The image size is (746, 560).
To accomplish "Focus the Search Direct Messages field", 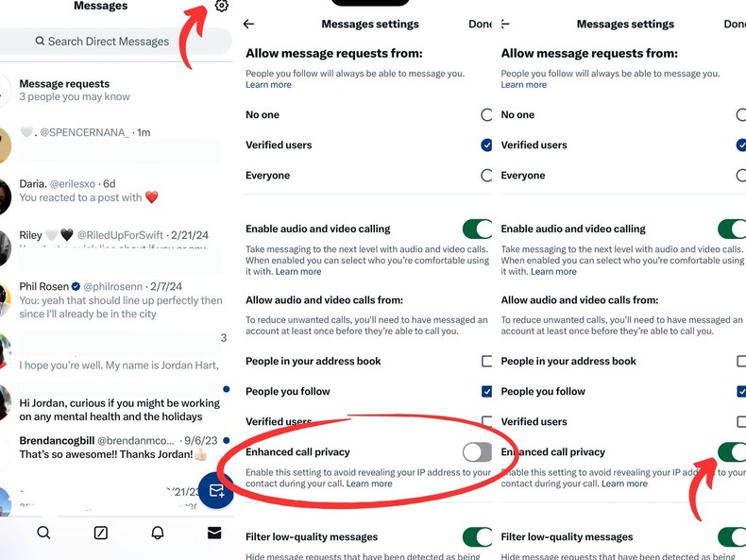I will (x=114, y=42).
